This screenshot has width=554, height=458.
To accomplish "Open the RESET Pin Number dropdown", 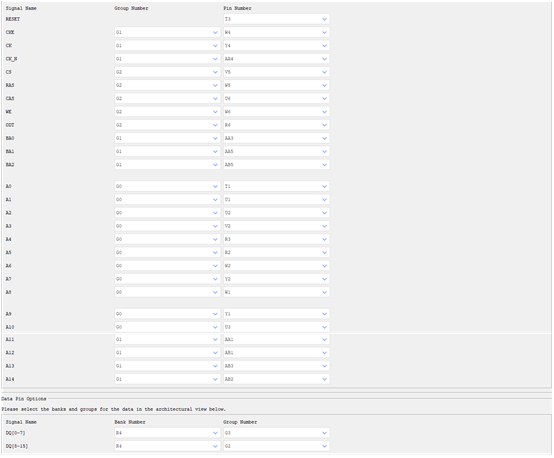I will (276, 19).
